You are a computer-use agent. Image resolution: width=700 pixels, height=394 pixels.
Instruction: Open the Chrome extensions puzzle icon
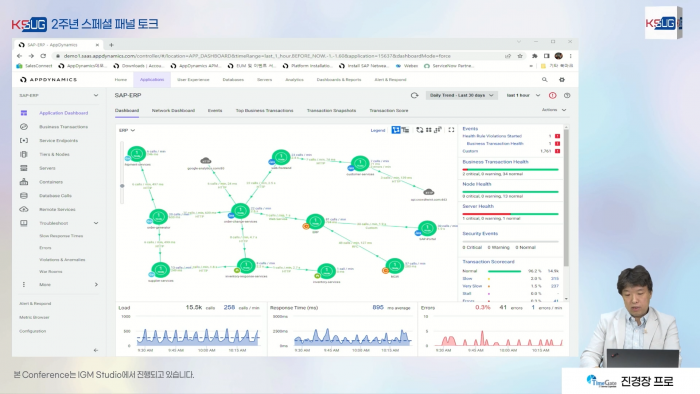pyautogui.click(x=534, y=56)
